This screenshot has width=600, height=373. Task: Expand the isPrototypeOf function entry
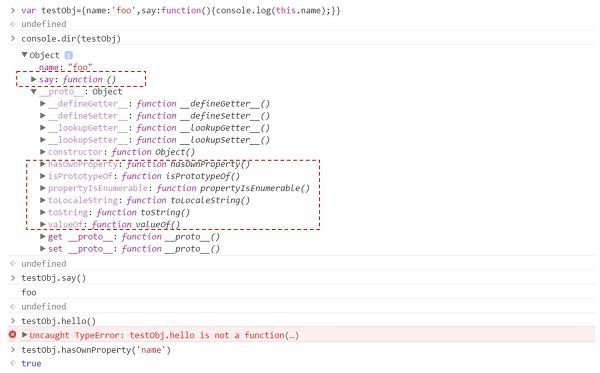coord(43,176)
